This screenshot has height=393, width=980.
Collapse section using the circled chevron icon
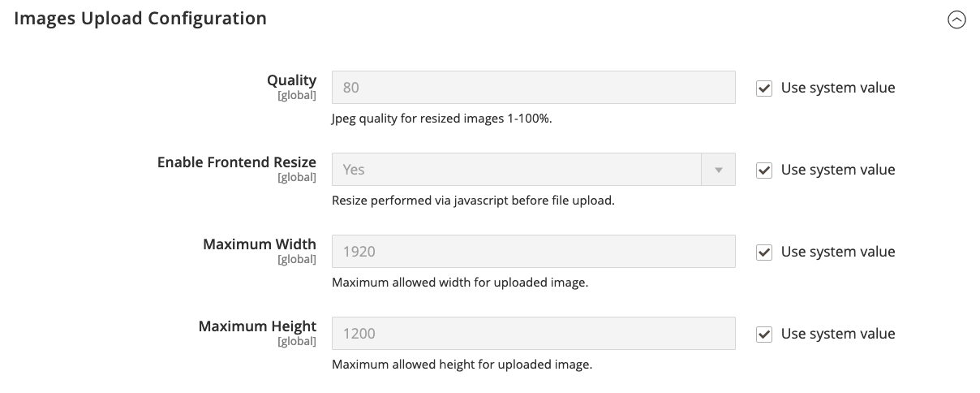click(956, 20)
